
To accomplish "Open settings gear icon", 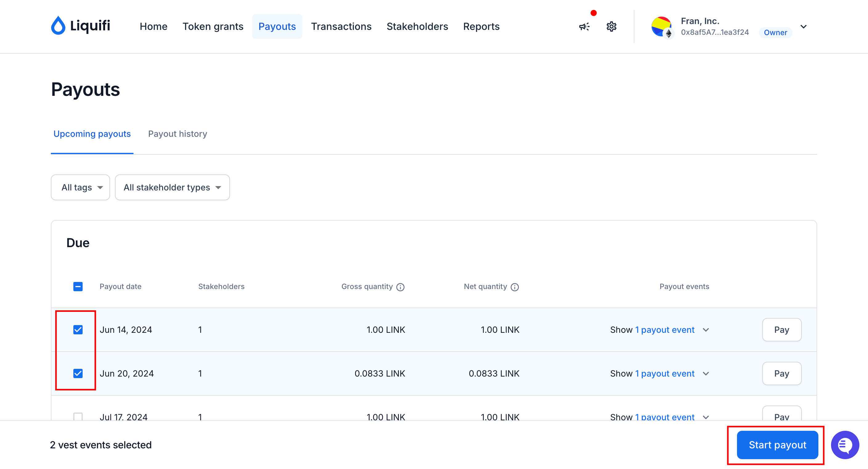I will pyautogui.click(x=611, y=27).
